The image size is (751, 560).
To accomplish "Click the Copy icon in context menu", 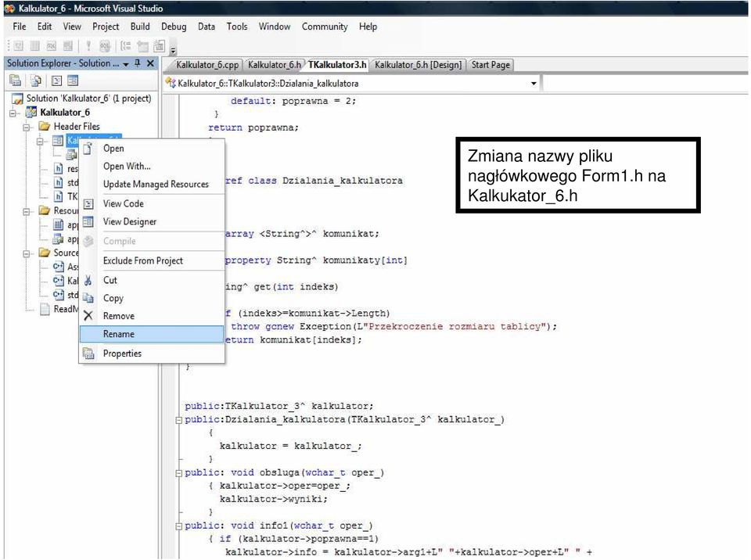I will click(x=88, y=298).
